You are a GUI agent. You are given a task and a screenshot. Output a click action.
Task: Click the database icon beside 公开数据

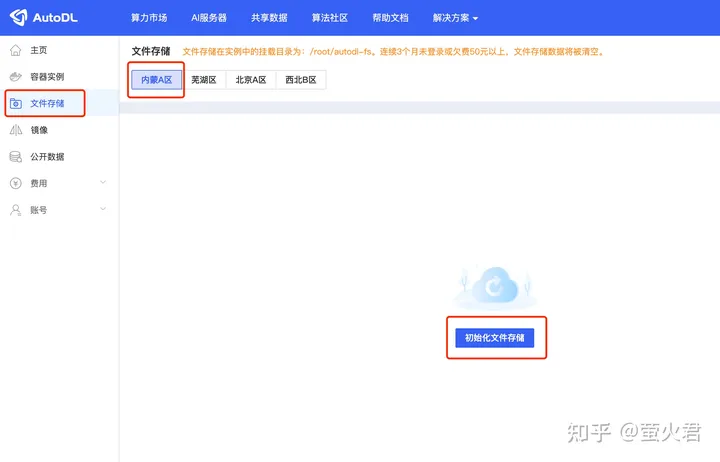[16, 157]
